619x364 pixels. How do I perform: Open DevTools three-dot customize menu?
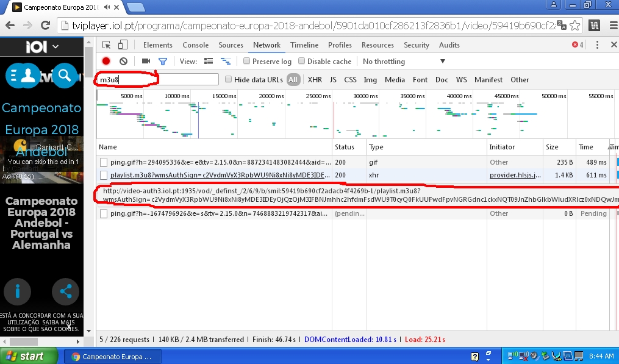(597, 45)
